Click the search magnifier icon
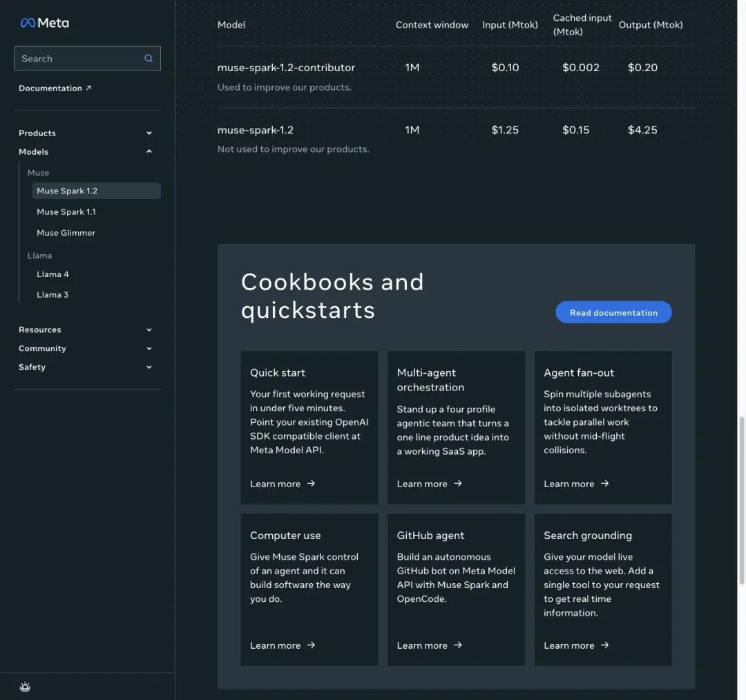 pyautogui.click(x=149, y=58)
